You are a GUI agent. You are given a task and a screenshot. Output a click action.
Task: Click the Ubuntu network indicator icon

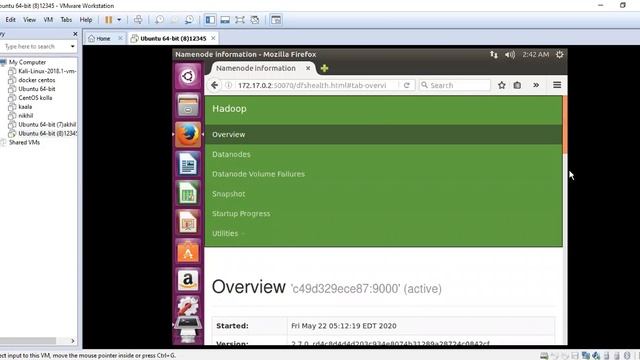[493, 54]
